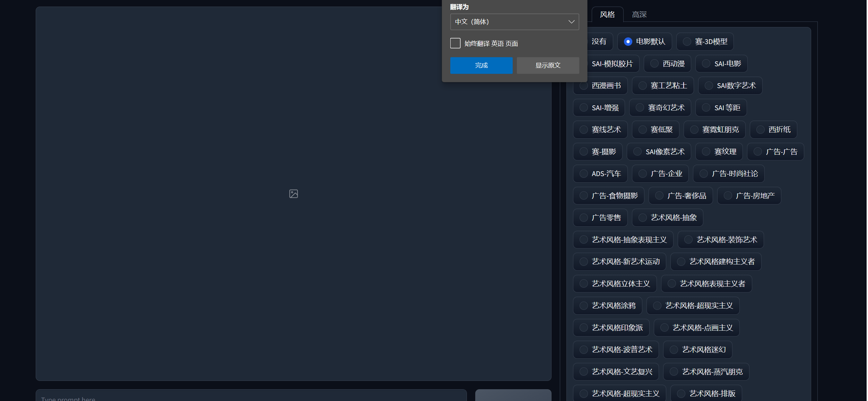
Task: Check 始终翻译 英语 页面 checkbox
Action: pyautogui.click(x=455, y=43)
